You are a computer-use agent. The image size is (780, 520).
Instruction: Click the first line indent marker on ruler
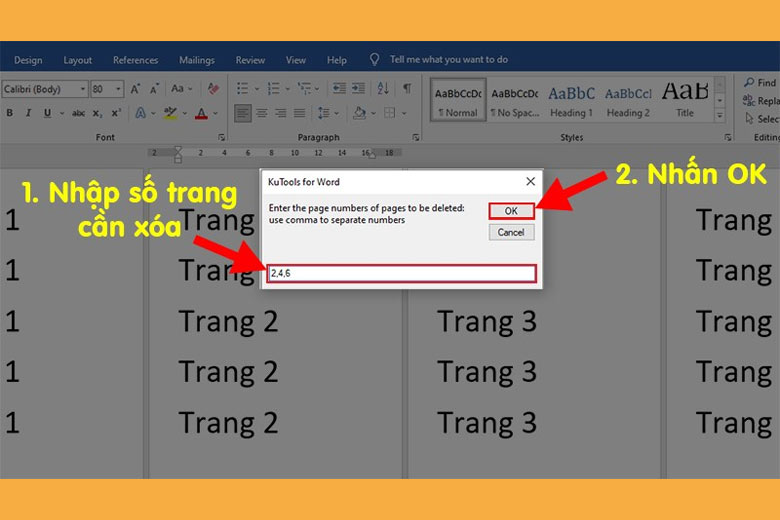[178, 149]
